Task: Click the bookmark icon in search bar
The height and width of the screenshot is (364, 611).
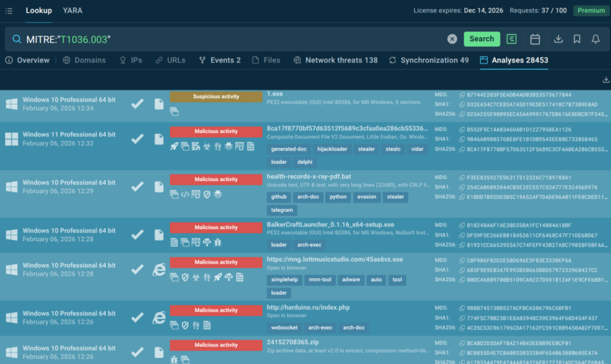Action: (577, 39)
